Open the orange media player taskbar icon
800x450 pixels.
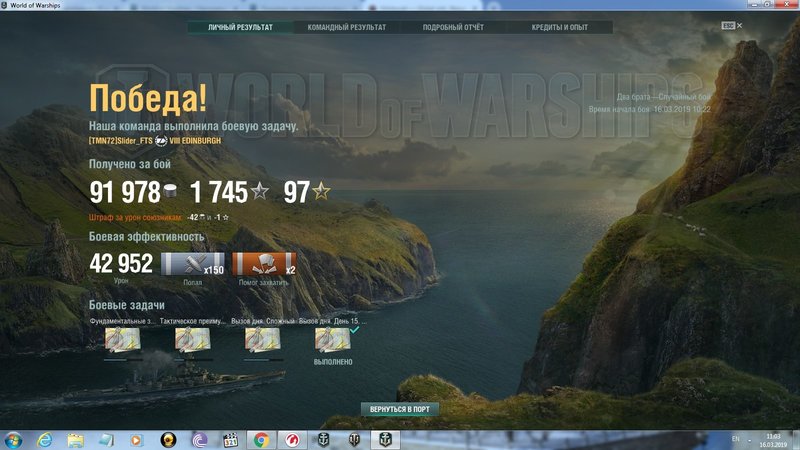pos(136,440)
